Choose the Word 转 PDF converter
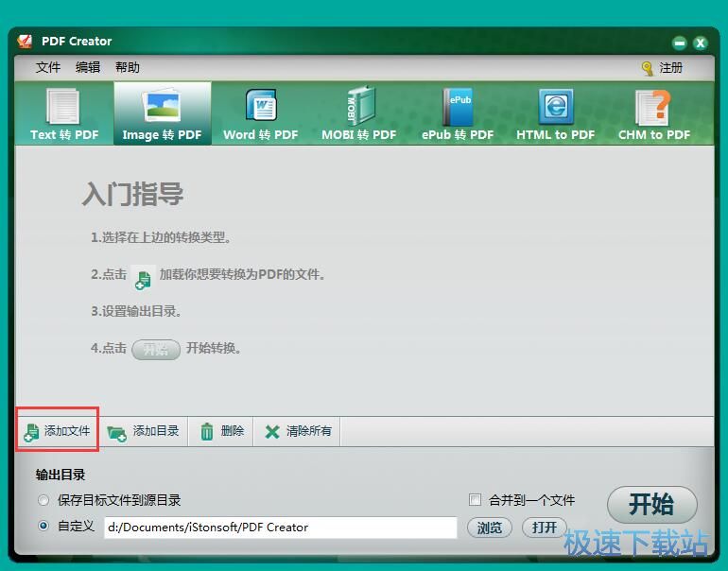Screen dimensions: 728x571 click(260, 113)
